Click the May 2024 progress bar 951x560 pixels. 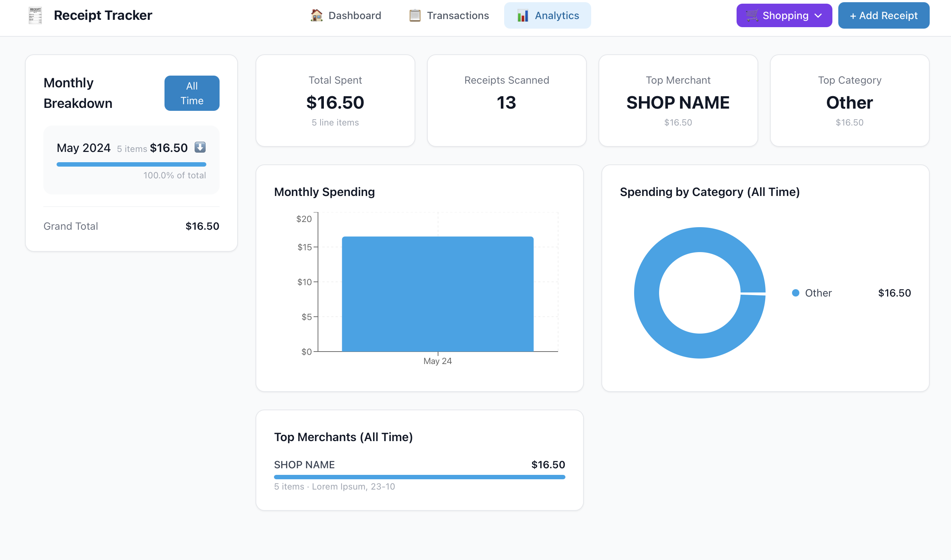131,164
